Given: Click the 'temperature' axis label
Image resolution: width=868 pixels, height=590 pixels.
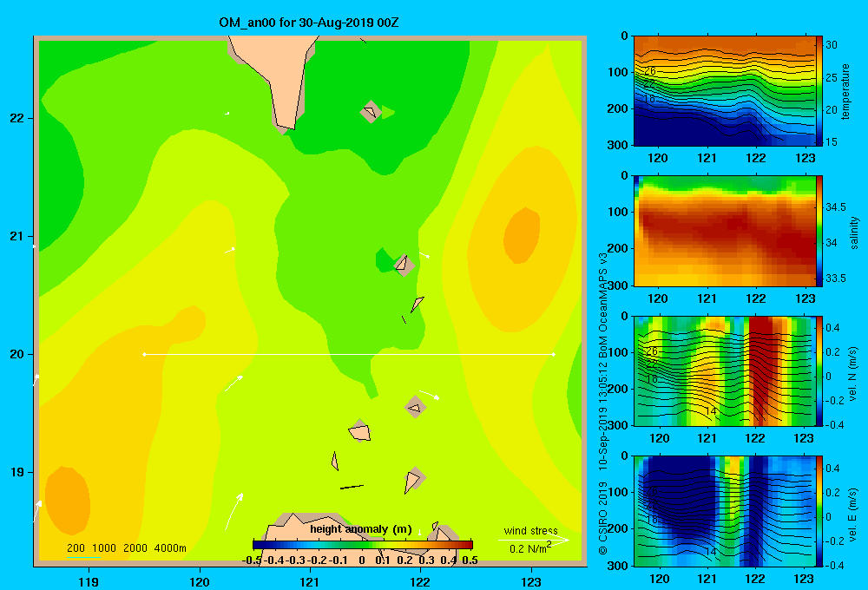Looking at the screenshot, I should (x=845, y=91).
